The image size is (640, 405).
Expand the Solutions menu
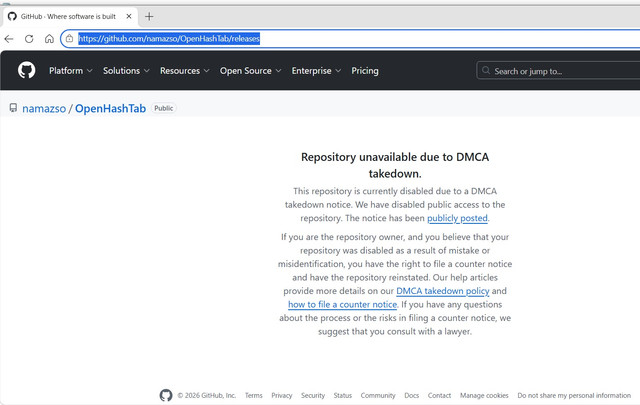pyautogui.click(x=126, y=71)
